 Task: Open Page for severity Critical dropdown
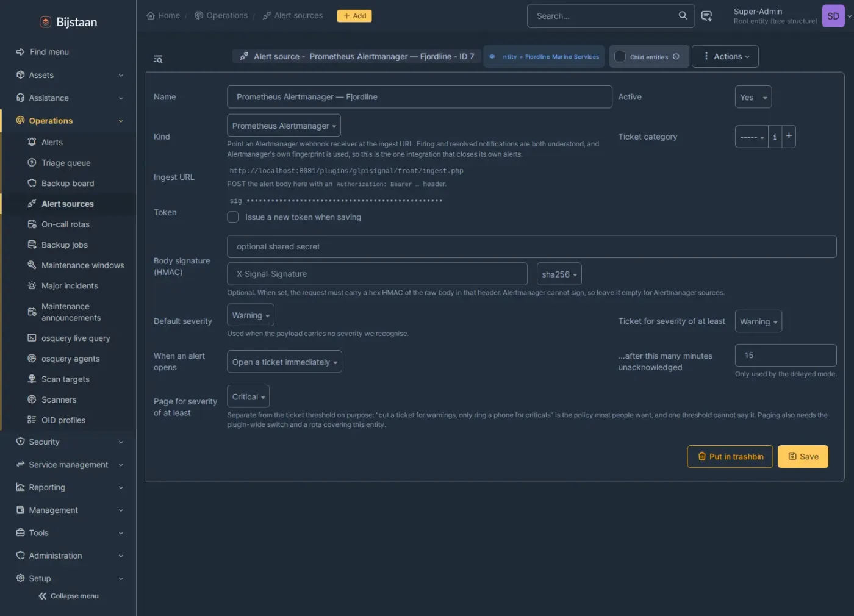(x=248, y=396)
